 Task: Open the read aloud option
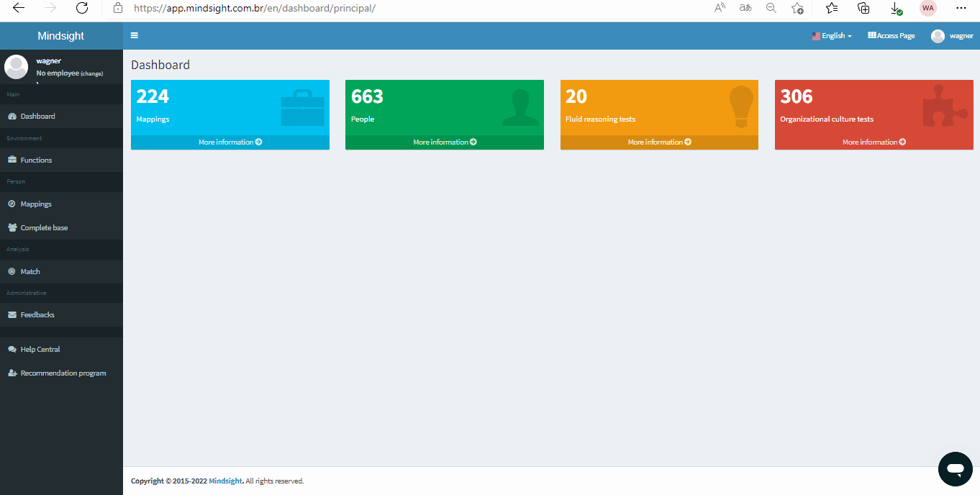pyautogui.click(x=720, y=8)
